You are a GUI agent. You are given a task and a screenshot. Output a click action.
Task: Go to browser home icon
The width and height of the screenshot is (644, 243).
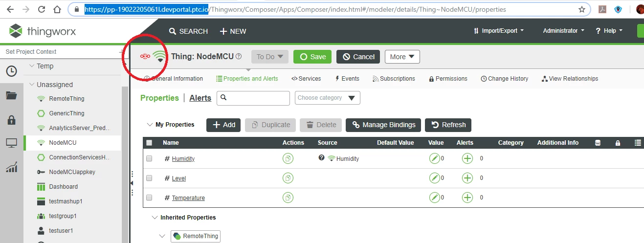57,9
